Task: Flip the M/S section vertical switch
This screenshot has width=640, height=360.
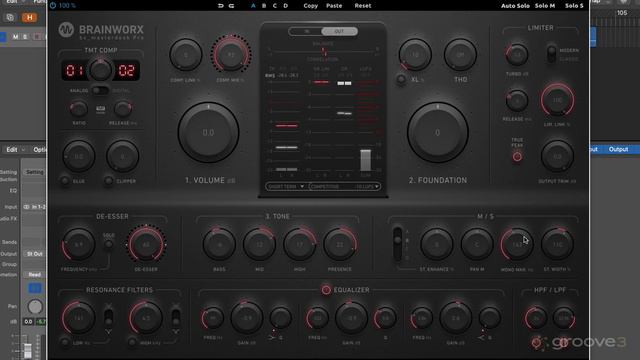Action: tap(397, 244)
